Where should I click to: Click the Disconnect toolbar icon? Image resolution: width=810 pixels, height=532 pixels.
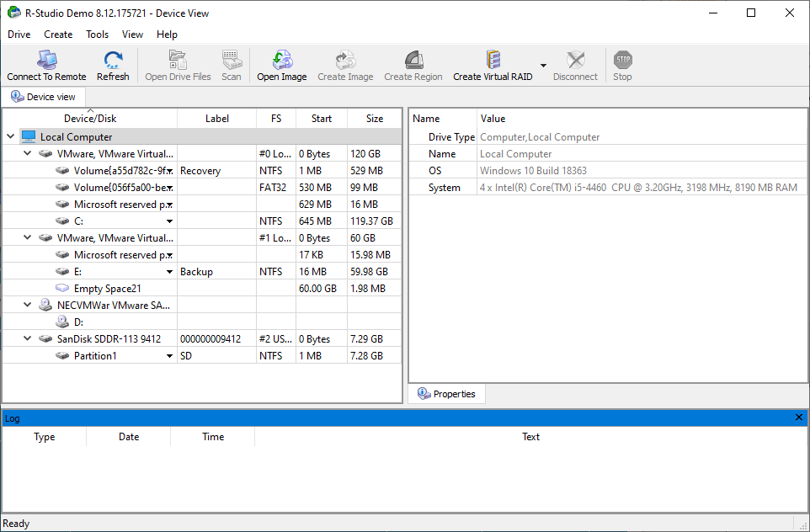click(x=575, y=60)
